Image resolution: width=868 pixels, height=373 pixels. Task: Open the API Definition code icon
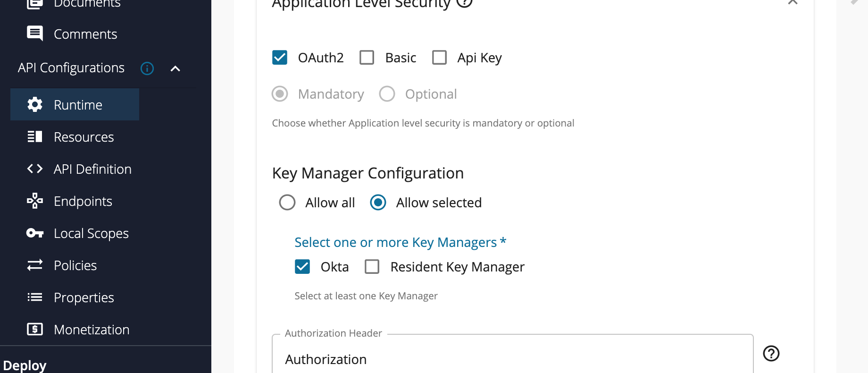point(34,169)
